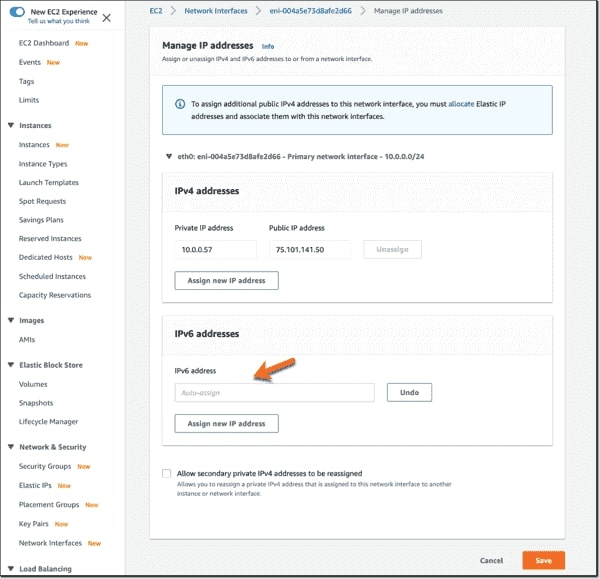Viewport: 600px width, 579px height.
Task: Open the Info link beside heading
Action: (268, 46)
